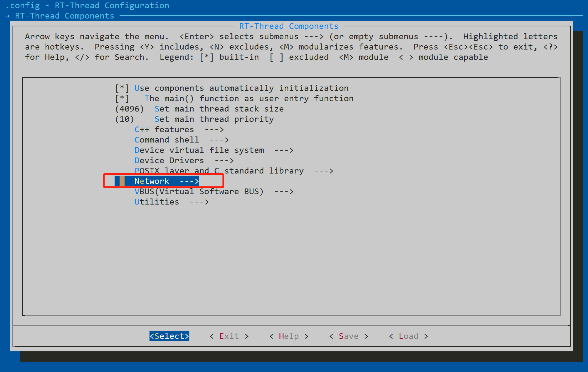Viewport: 588px width, 372px height.
Task: Toggle the main() function as user entry checkbox
Action: (x=122, y=98)
